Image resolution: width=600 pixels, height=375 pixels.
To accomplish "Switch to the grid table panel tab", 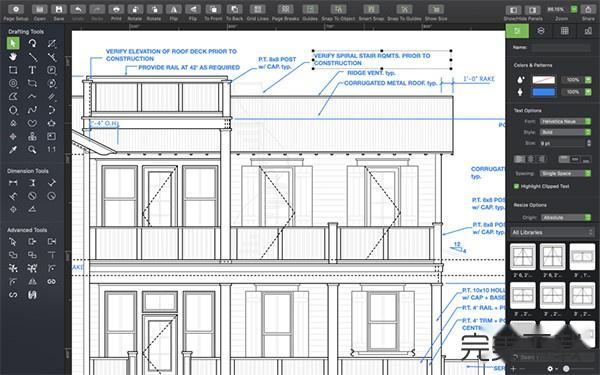I will [564, 31].
